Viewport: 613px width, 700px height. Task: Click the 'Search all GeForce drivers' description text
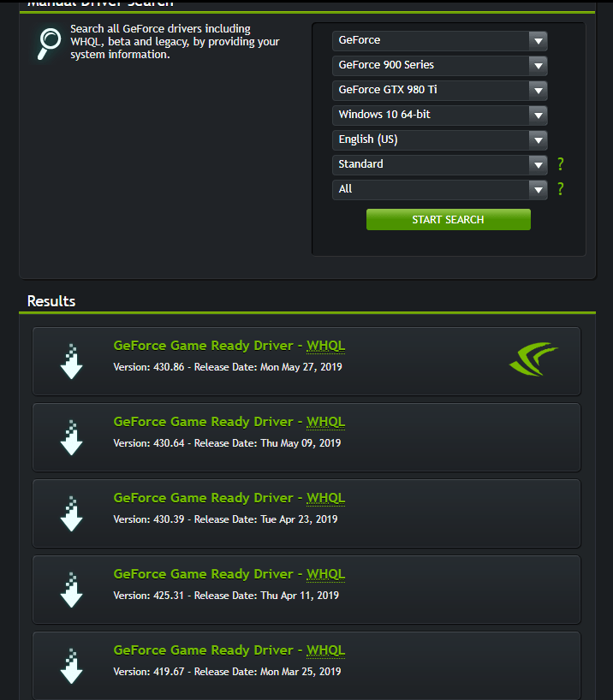175,42
